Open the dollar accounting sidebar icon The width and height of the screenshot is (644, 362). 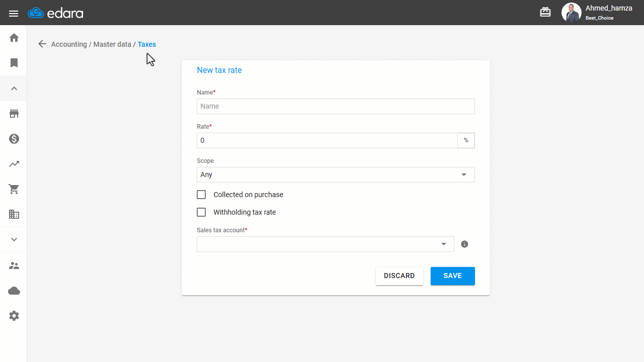click(x=14, y=139)
